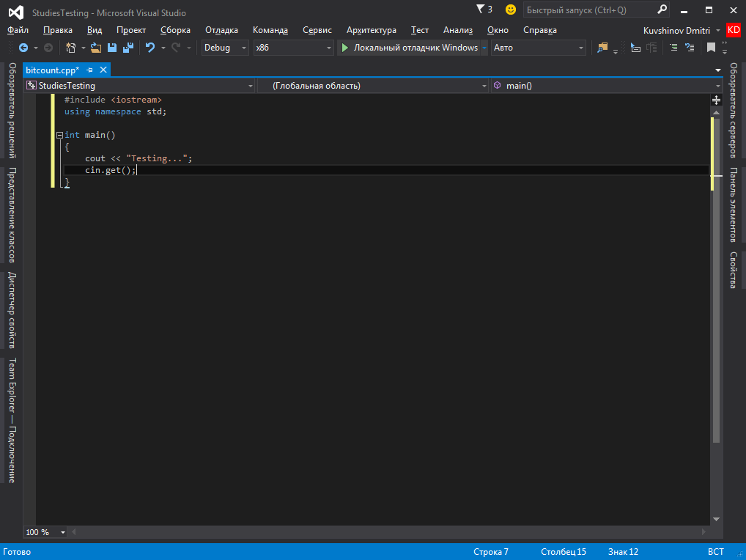Open the Team Explorer side panel tab

(x=12, y=420)
